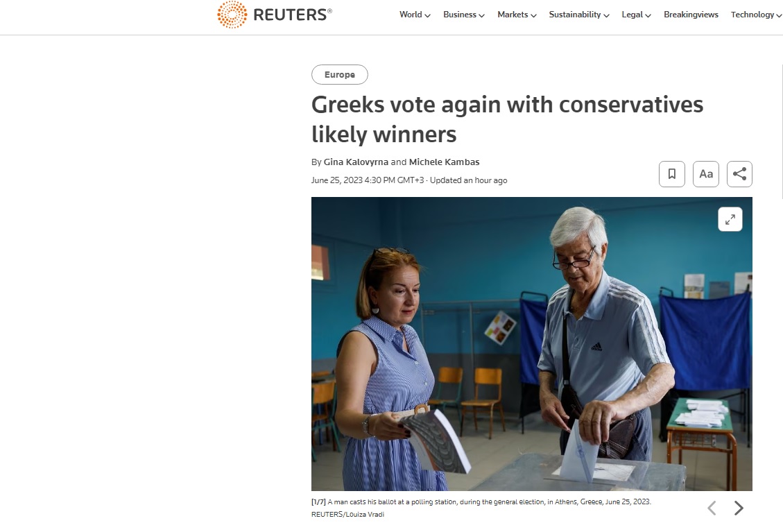Open the Breakingviews section

tap(691, 15)
